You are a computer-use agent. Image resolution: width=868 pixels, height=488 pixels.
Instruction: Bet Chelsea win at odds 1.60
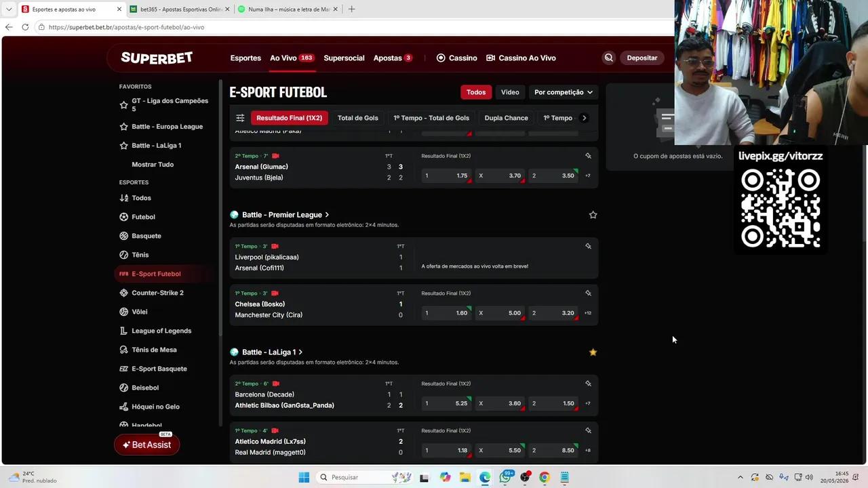pos(446,313)
